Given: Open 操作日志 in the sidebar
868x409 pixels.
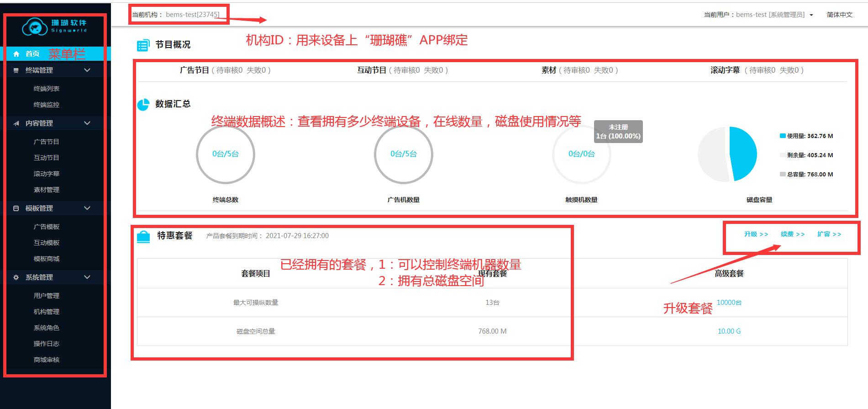Looking at the screenshot, I should (47, 344).
